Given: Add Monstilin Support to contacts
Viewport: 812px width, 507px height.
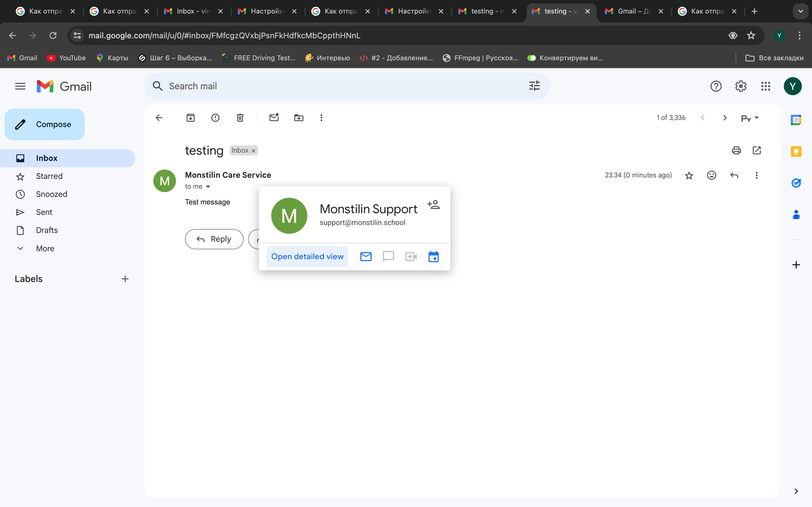Looking at the screenshot, I should point(434,204).
